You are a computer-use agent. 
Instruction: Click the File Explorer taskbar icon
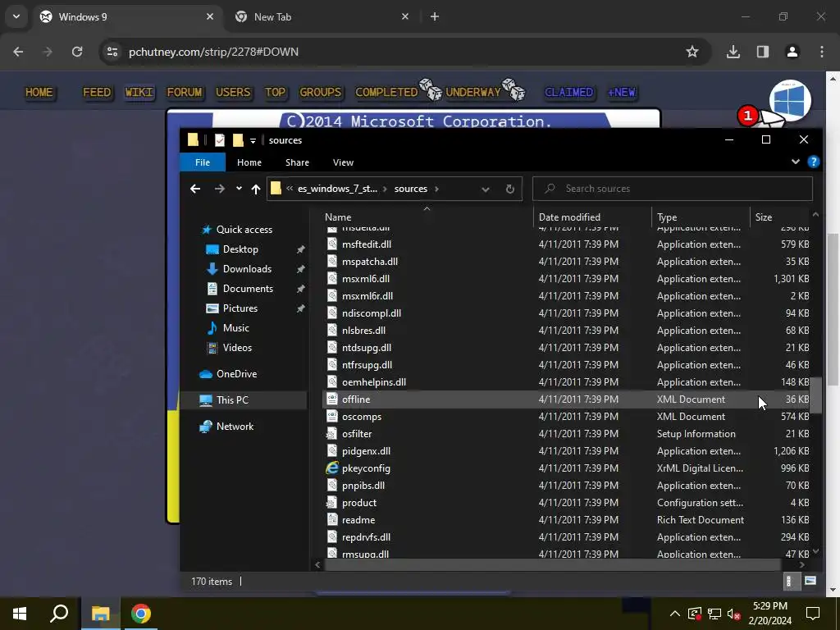click(100, 614)
